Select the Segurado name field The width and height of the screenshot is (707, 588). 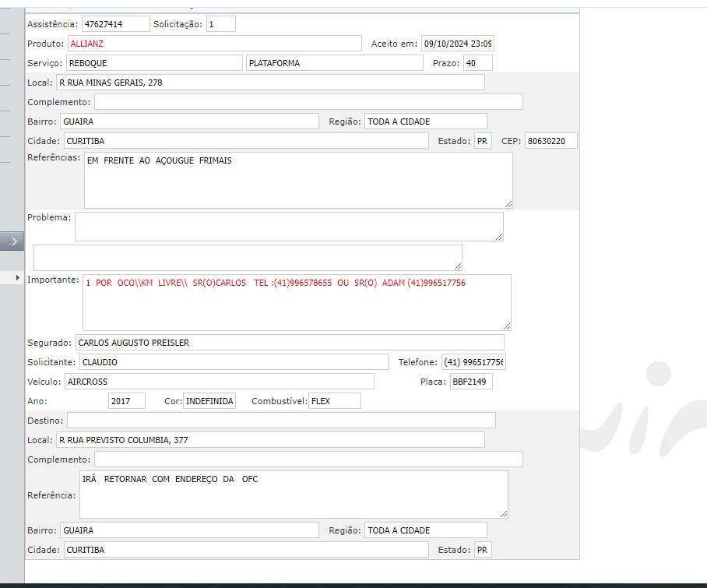[289, 343]
